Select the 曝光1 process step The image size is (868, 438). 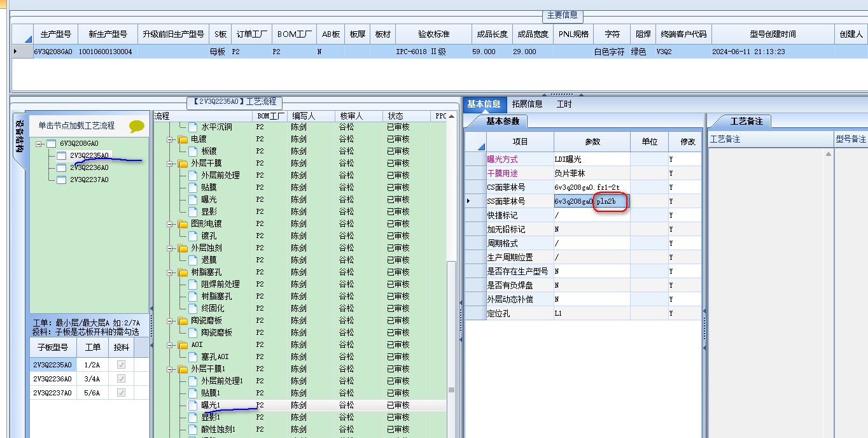pos(211,405)
